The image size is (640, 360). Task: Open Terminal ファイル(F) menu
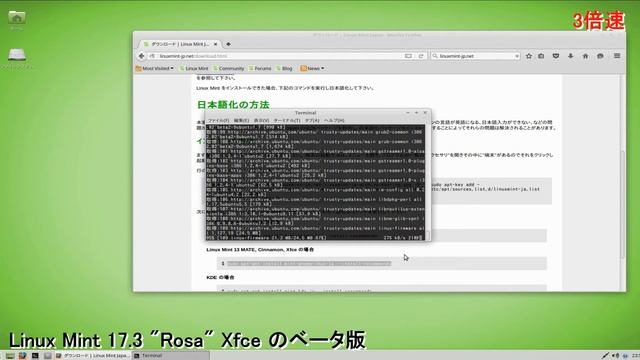tap(218, 120)
